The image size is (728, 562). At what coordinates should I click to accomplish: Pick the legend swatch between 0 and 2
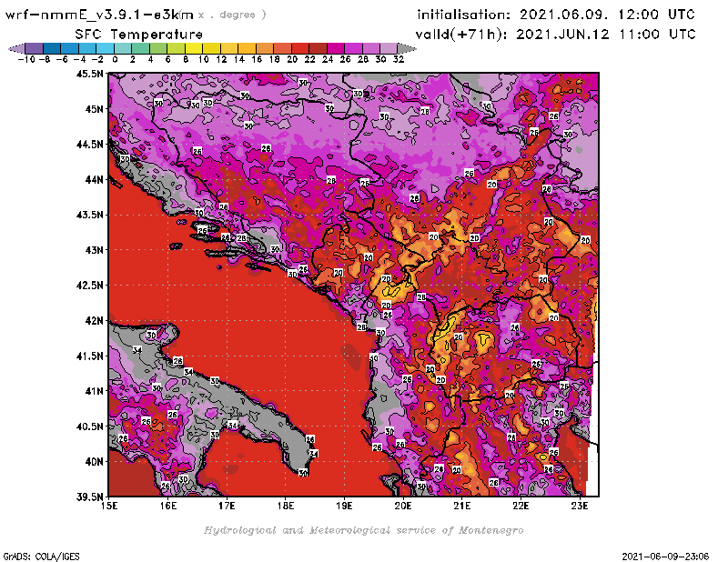pos(123,48)
